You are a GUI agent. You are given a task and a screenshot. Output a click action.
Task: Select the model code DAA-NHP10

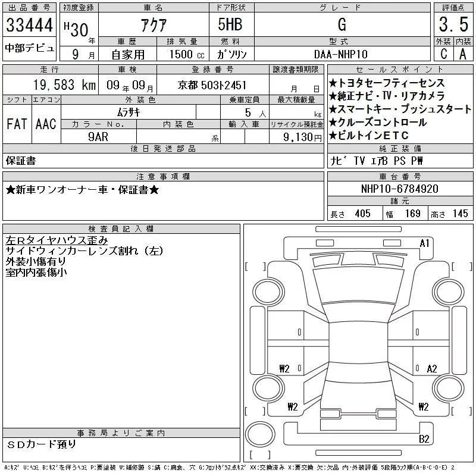(x=341, y=54)
